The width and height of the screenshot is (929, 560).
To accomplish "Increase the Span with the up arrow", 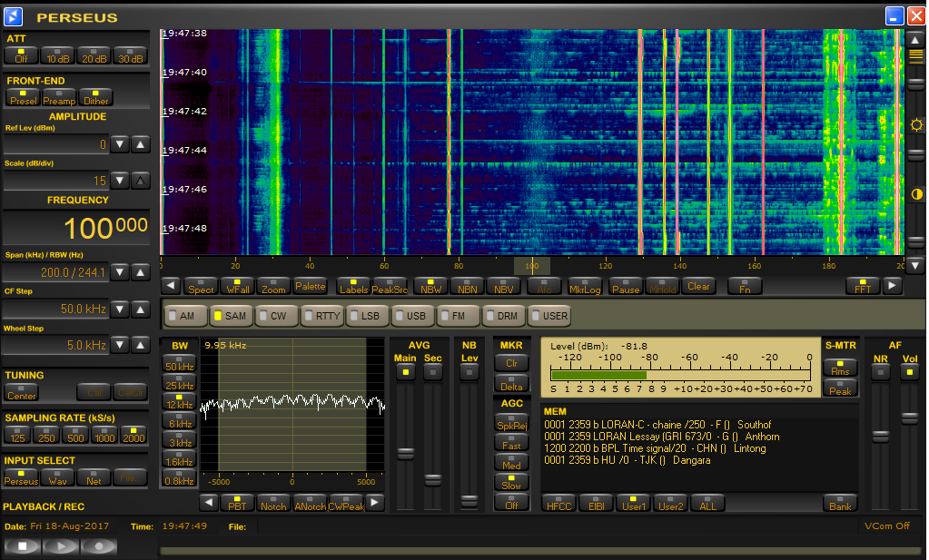I will 140,272.
